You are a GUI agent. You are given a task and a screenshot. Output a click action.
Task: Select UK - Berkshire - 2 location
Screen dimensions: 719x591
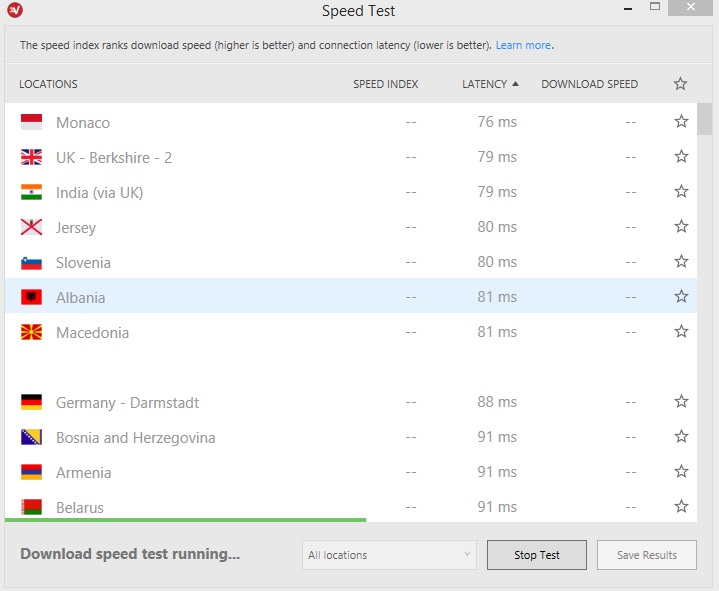(x=114, y=157)
